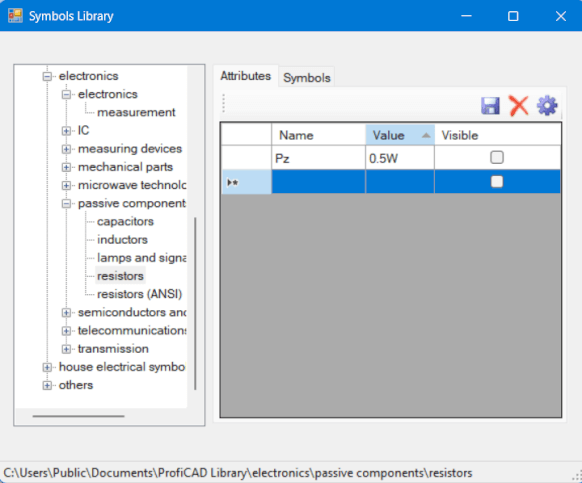
Task: Click the Symbols Library app icon in title bar
Action: pos(15,16)
